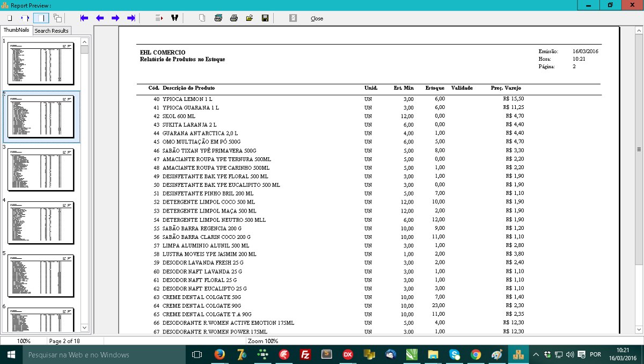Show hidden system tray icons chevron
Viewport: 644px width, 364px height.
[x=536, y=354]
